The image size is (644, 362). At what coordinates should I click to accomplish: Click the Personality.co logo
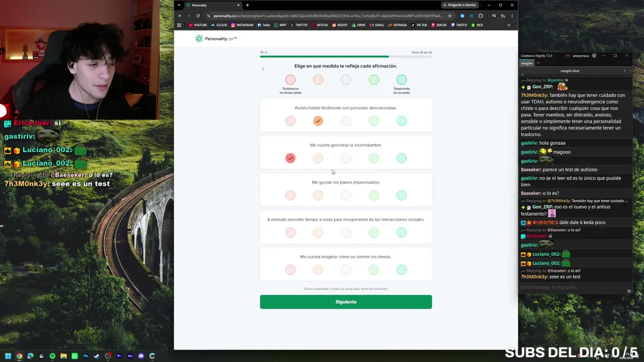(216, 39)
